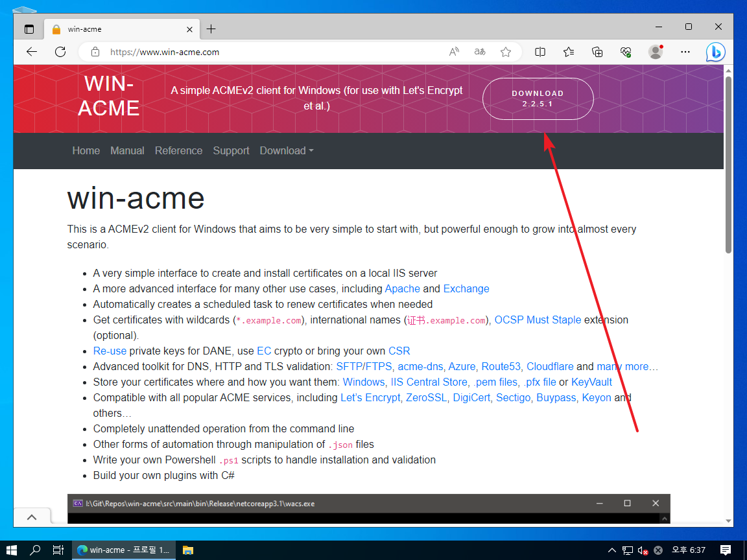This screenshot has height=560, width=747.
Task: Follow the Exchange link
Action: 466,288
